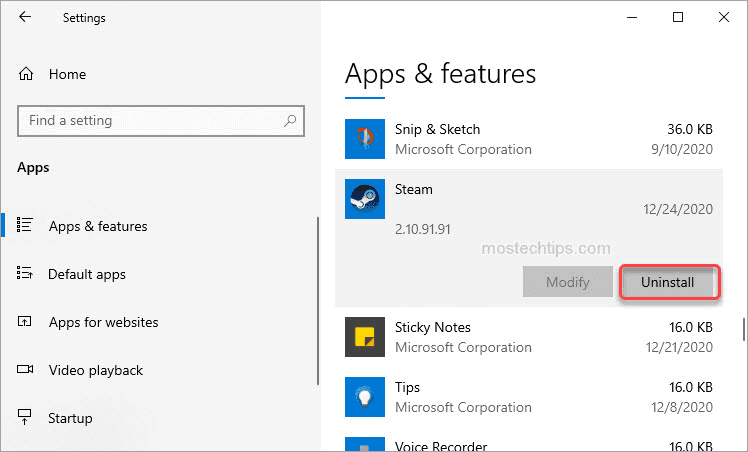Select the Sticky Notes app name
This screenshot has width=748, height=452.
433,328
